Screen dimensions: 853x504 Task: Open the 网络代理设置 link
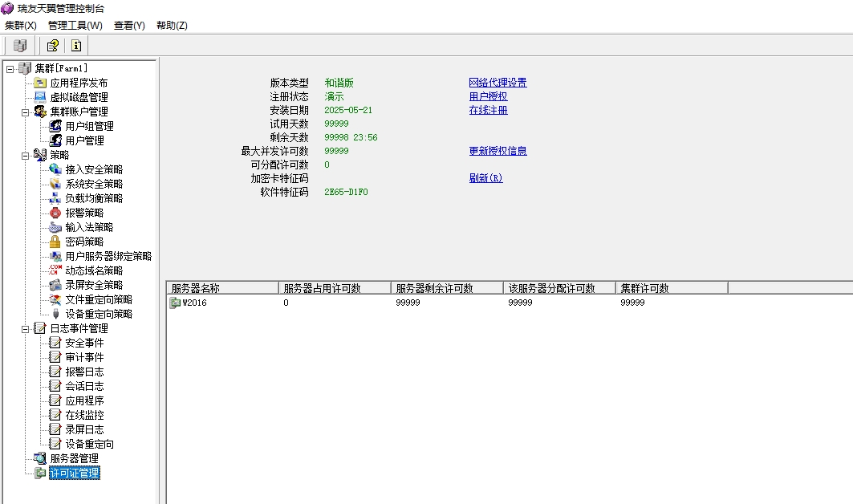[x=498, y=83]
